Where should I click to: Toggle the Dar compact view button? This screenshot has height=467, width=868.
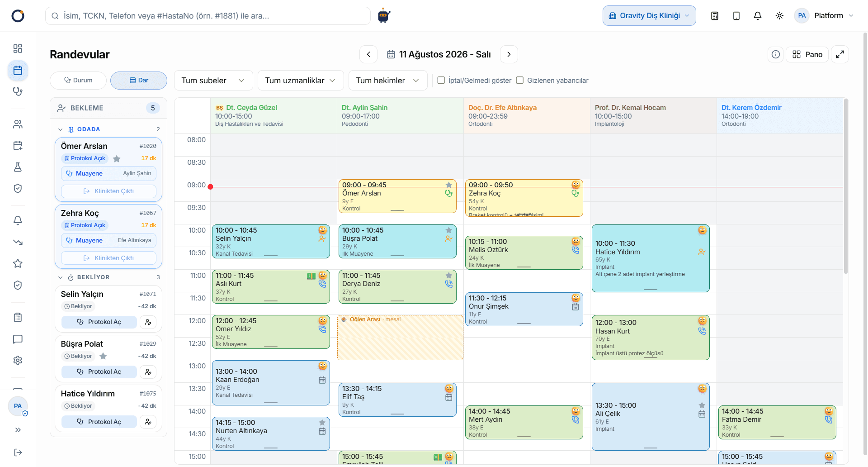139,81
